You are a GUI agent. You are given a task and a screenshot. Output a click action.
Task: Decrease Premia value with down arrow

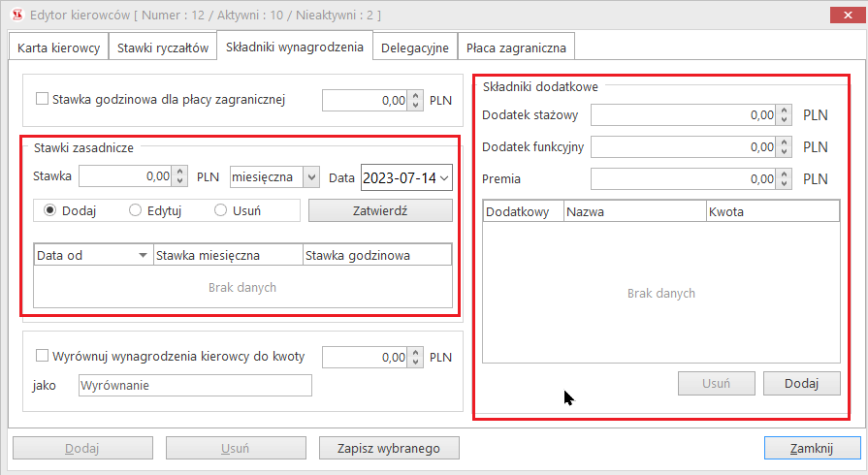(784, 184)
